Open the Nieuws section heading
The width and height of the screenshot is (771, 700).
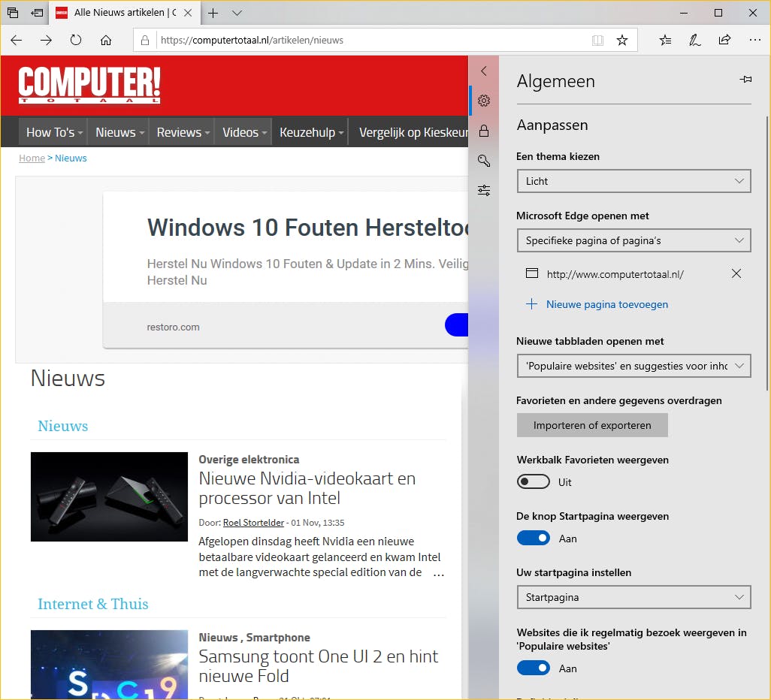point(63,426)
